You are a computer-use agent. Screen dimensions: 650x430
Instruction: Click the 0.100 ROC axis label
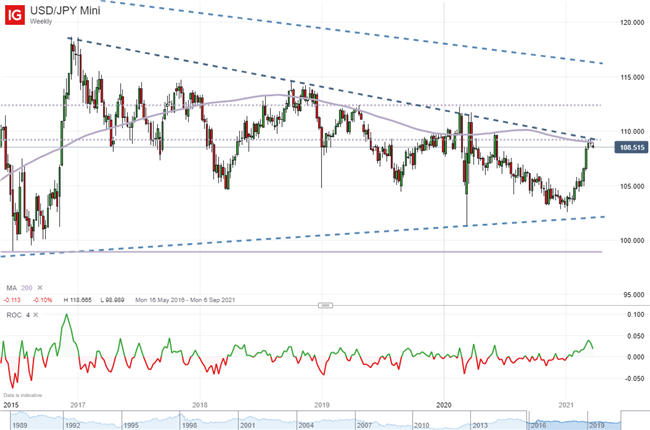(x=636, y=315)
